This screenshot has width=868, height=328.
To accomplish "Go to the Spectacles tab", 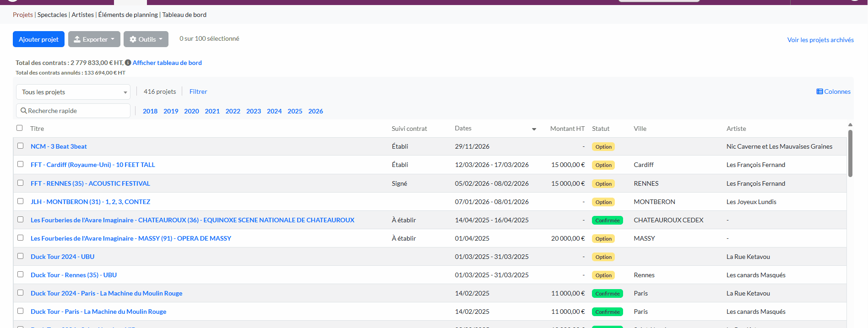I will (x=52, y=15).
